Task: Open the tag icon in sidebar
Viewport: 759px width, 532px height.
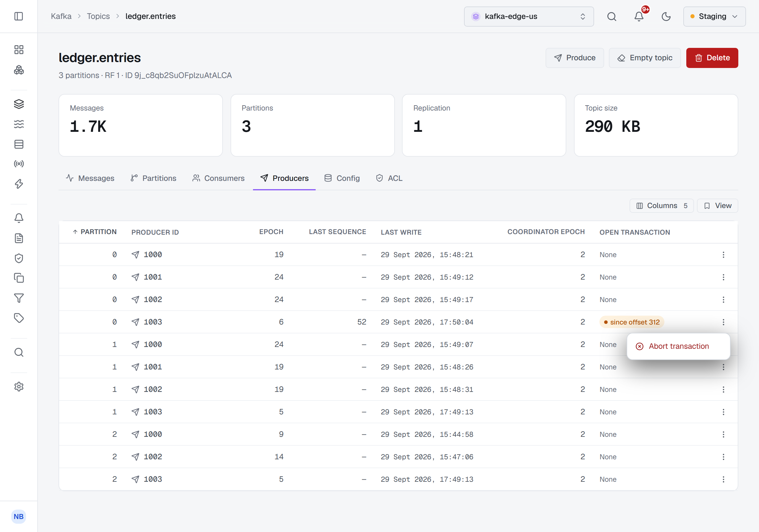Action: (x=19, y=318)
